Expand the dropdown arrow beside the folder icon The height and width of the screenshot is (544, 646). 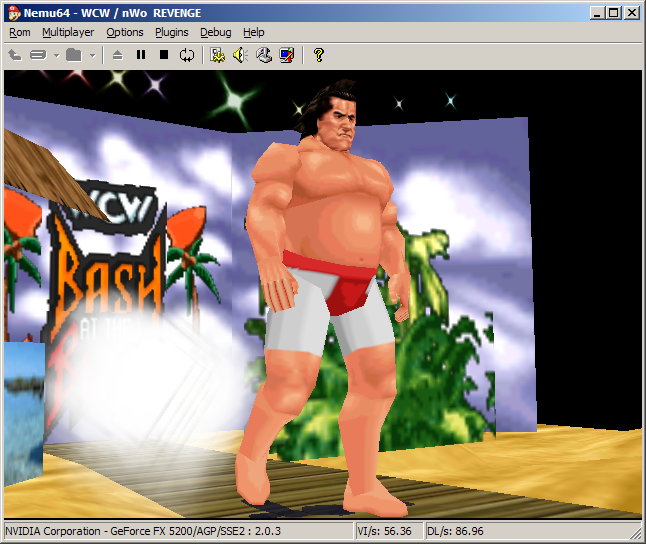pyautogui.click(x=93, y=55)
